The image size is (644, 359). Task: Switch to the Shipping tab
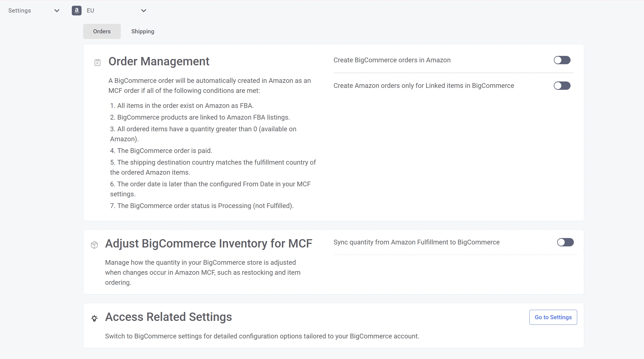click(142, 31)
